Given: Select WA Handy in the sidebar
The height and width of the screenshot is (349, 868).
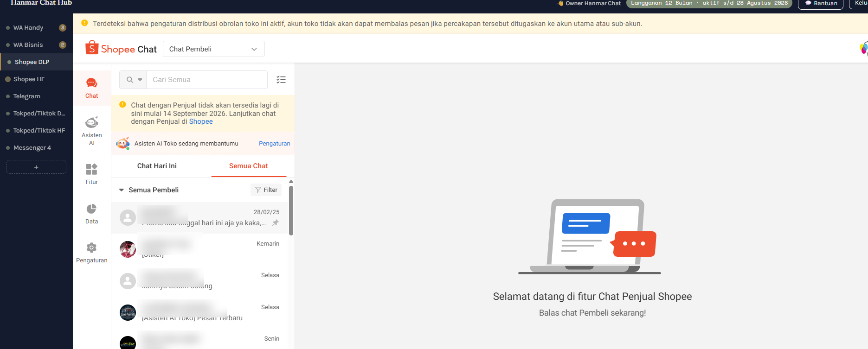Looking at the screenshot, I should point(36,28).
